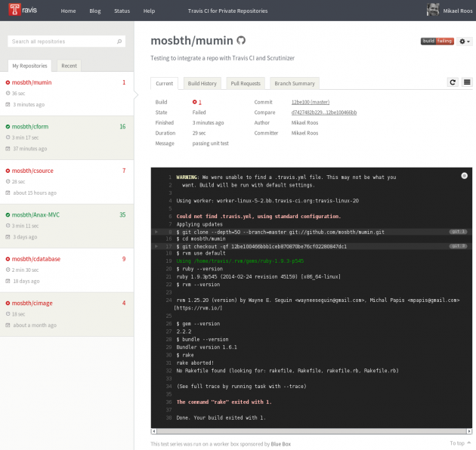Click the clock icon next to 3 min 11 sec
Viewport: 476px width, 450px height.
pos(8,226)
